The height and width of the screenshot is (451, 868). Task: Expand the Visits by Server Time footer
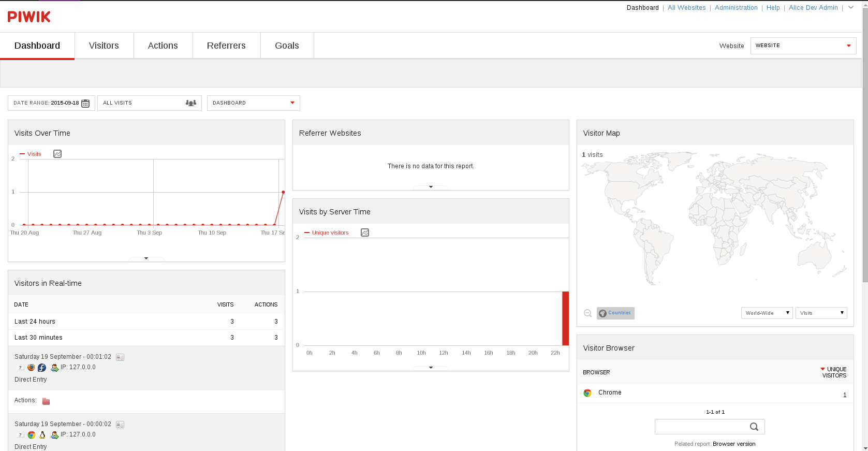(431, 368)
